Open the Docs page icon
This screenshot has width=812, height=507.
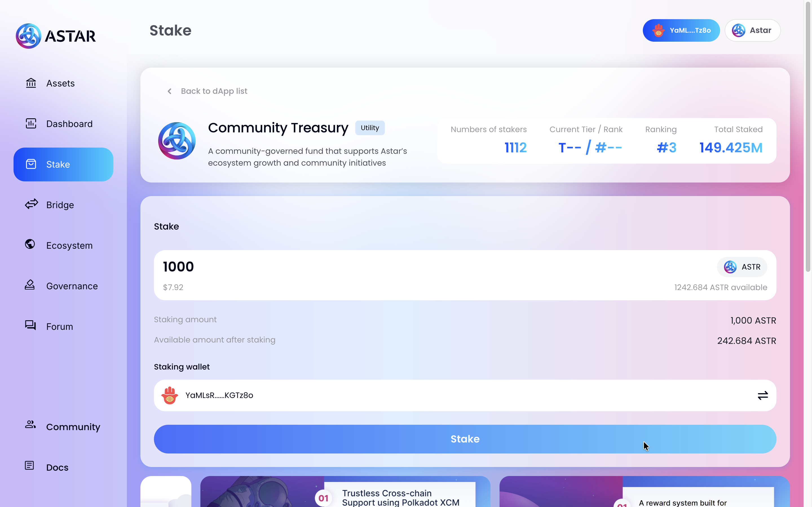[30, 466]
